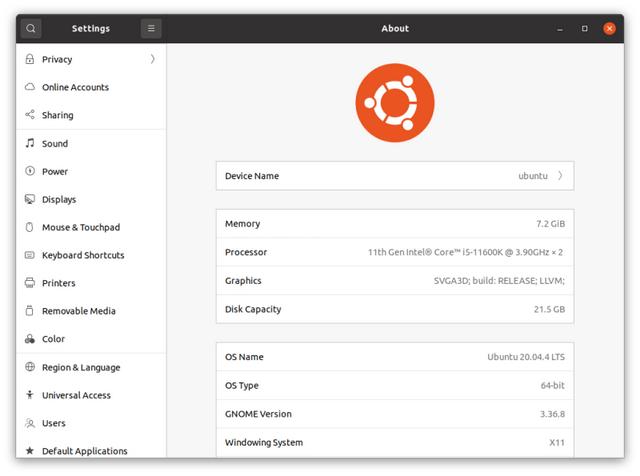The image size is (640, 476).
Task: Click the Users icon in sidebar
Action: point(30,423)
